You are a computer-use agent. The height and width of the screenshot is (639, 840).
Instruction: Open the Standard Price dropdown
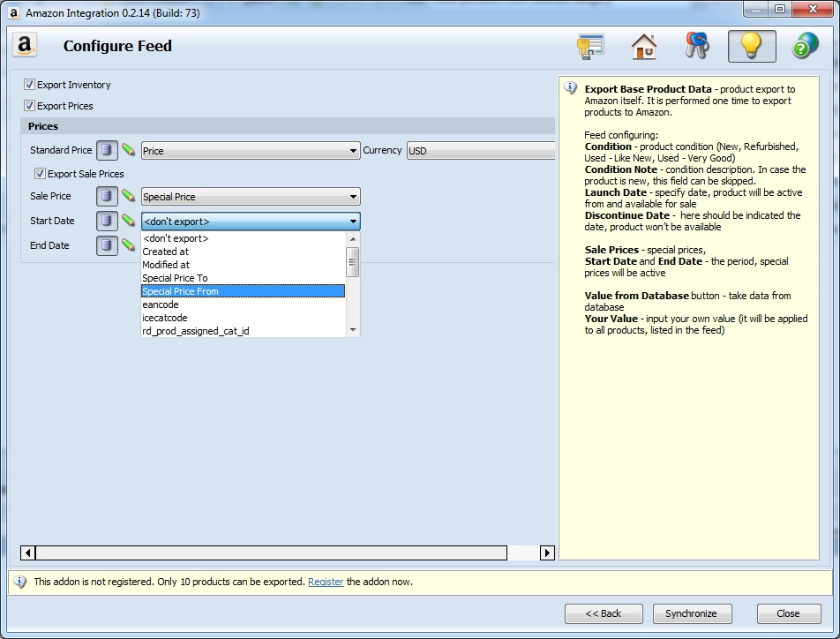(x=251, y=151)
